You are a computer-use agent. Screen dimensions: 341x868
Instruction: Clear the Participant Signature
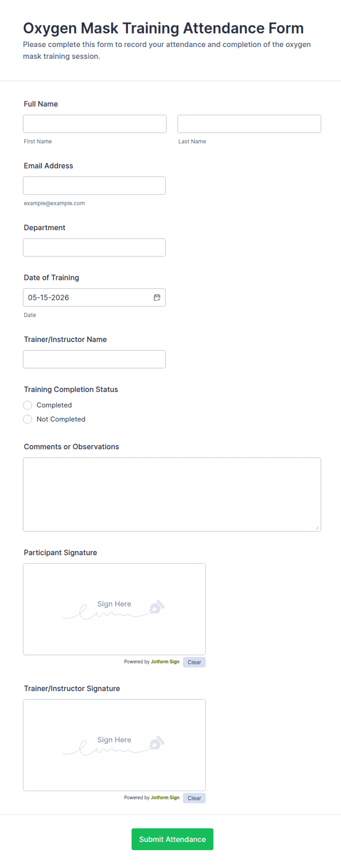point(194,662)
